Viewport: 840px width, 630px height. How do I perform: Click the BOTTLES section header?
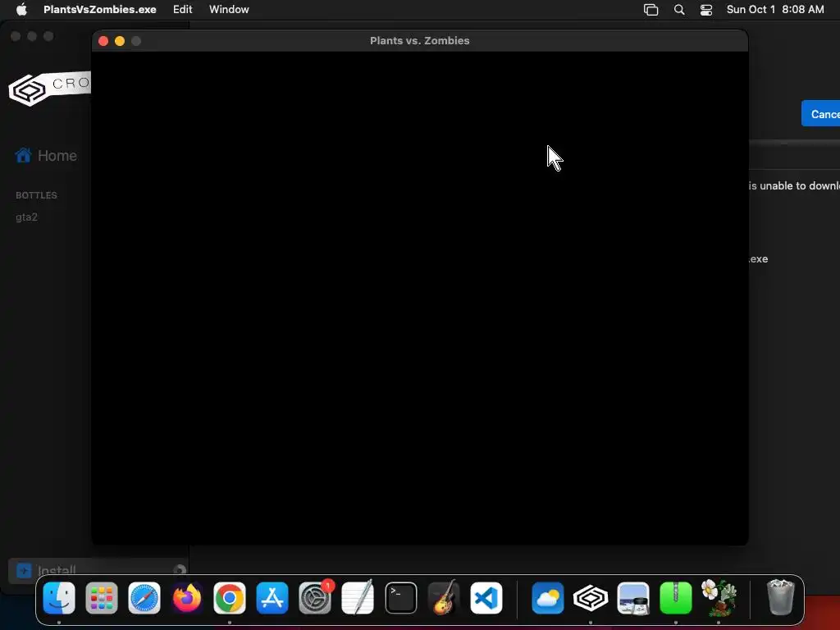(x=36, y=195)
